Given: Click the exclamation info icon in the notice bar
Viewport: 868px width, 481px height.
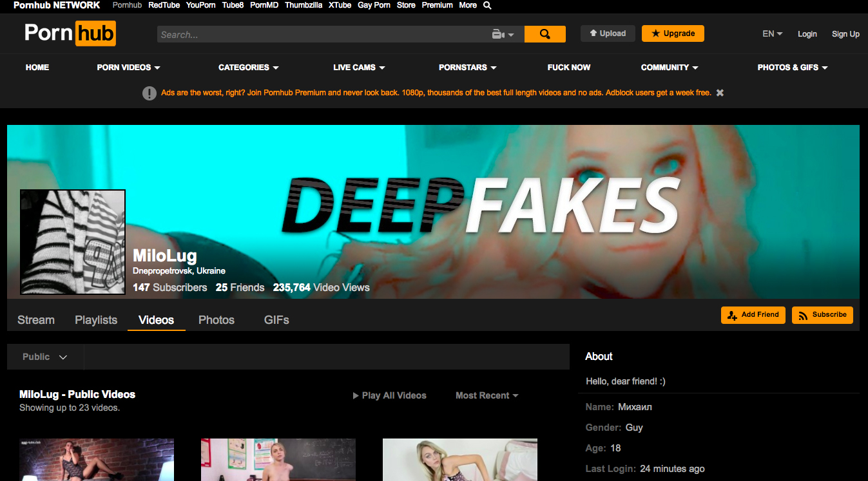Looking at the screenshot, I should click(x=149, y=93).
